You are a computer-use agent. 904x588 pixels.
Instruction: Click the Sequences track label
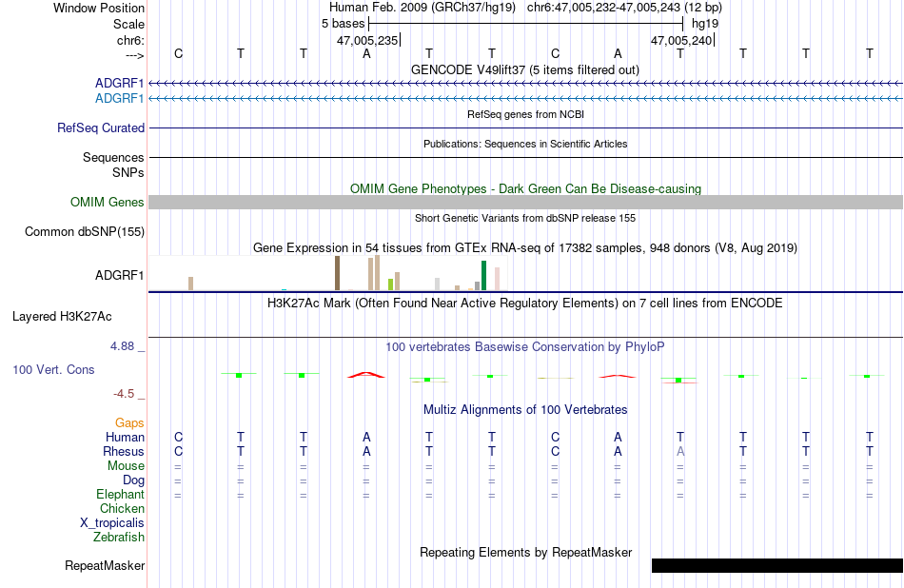[x=113, y=157]
